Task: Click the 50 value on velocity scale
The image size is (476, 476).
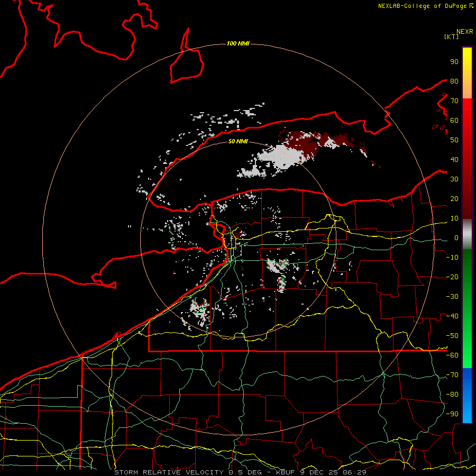Action: click(x=454, y=140)
